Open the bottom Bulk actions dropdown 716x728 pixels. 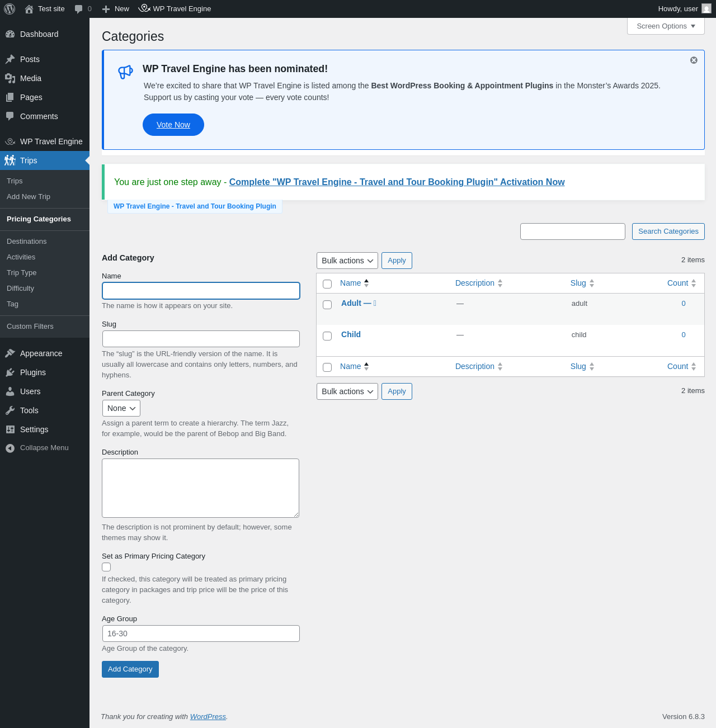click(x=347, y=391)
